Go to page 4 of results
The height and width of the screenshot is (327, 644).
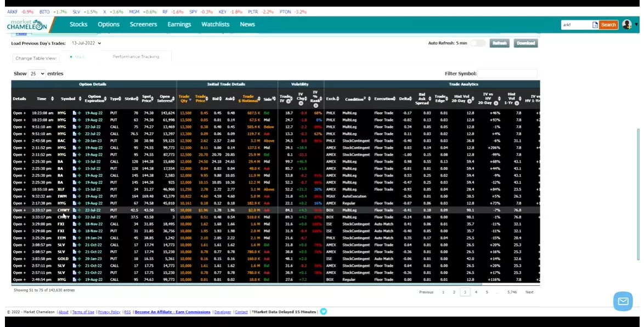pos(476,292)
